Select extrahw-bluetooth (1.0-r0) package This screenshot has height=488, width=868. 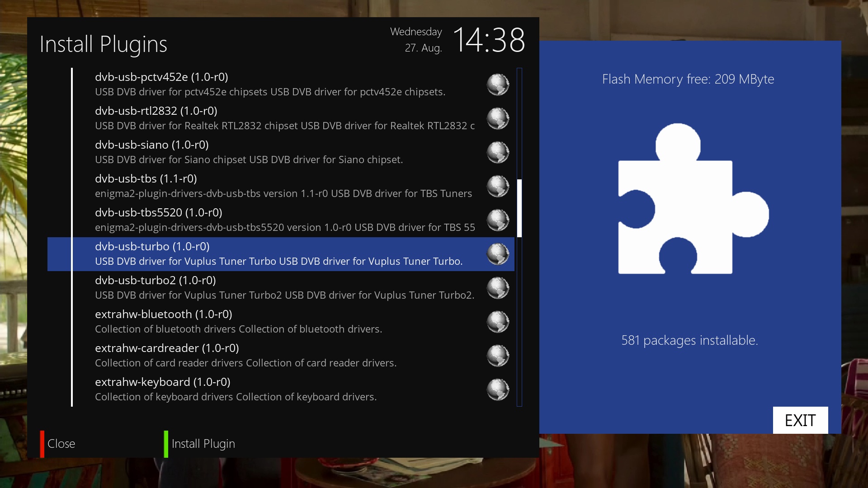281,322
